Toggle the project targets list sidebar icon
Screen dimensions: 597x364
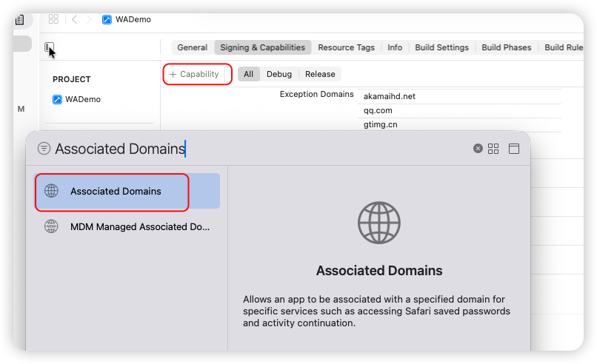click(x=49, y=47)
